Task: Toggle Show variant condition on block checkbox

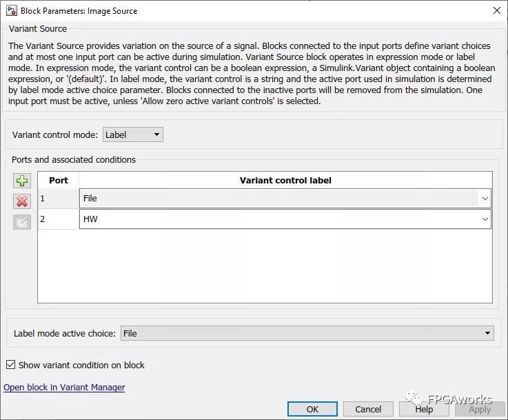Action: tap(10, 365)
